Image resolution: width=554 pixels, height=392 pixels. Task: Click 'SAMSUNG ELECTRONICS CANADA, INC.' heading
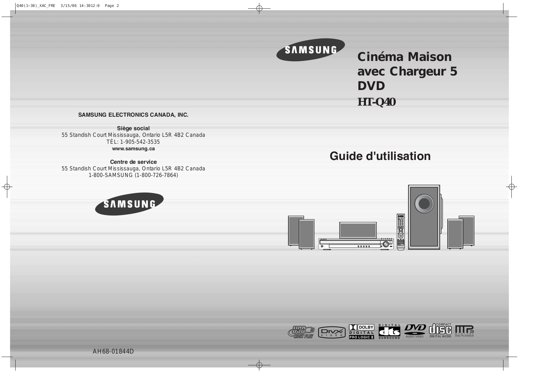tap(133, 115)
